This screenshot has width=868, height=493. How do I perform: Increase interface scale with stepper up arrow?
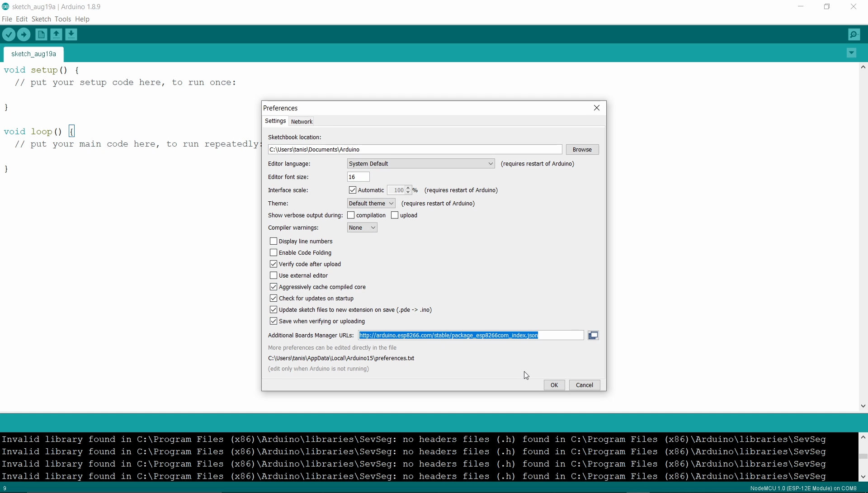[408, 188]
